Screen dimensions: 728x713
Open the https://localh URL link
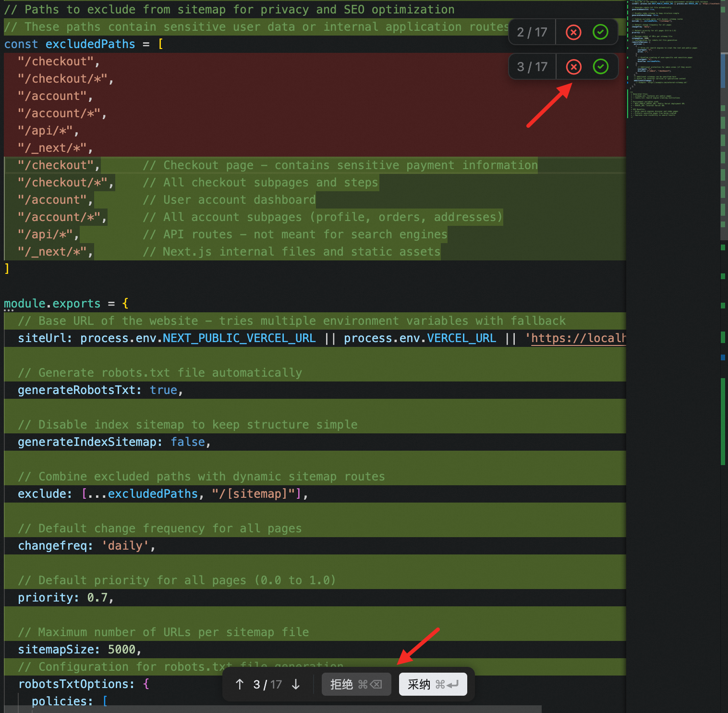coord(578,338)
